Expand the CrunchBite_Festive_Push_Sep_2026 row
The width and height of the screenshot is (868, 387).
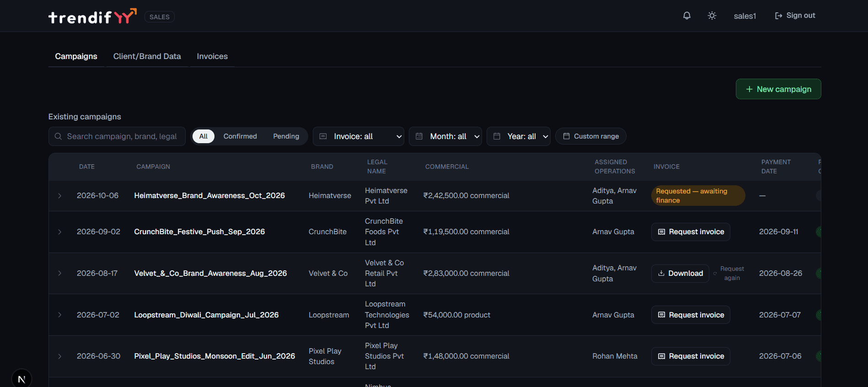pyautogui.click(x=60, y=232)
